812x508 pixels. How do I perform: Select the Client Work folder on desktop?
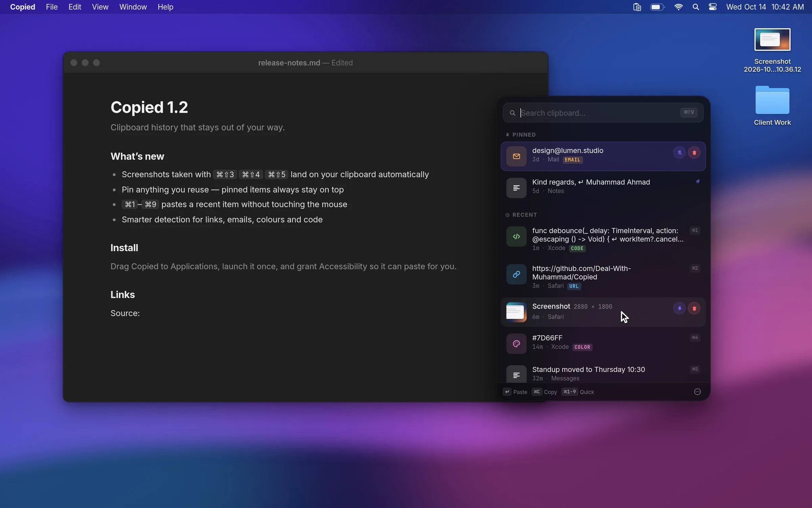(772, 106)
